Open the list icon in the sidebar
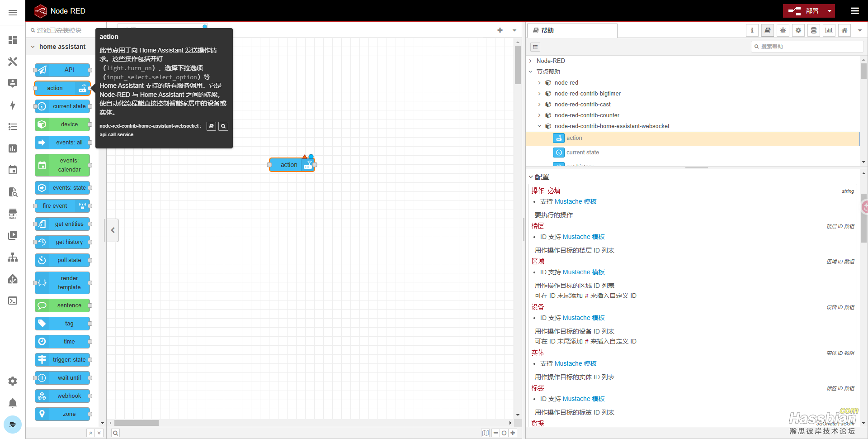 13,127
